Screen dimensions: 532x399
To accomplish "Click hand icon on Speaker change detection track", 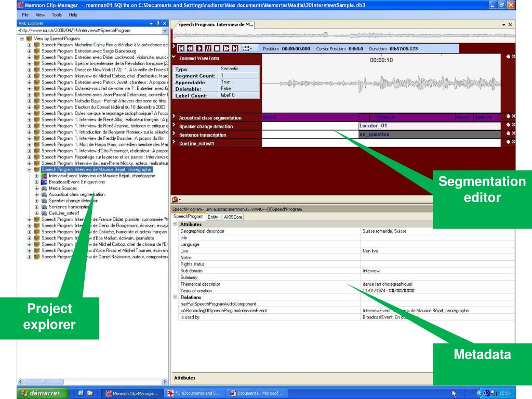I will pos(508,125).
